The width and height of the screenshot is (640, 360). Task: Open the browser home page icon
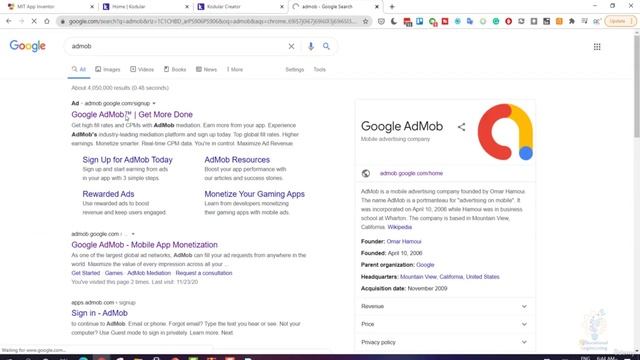pyautogui.click(x=47, y=21)
